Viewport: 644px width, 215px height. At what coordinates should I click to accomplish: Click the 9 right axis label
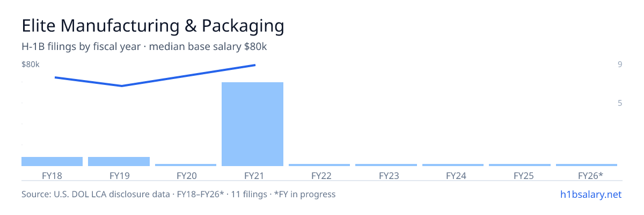620,64
